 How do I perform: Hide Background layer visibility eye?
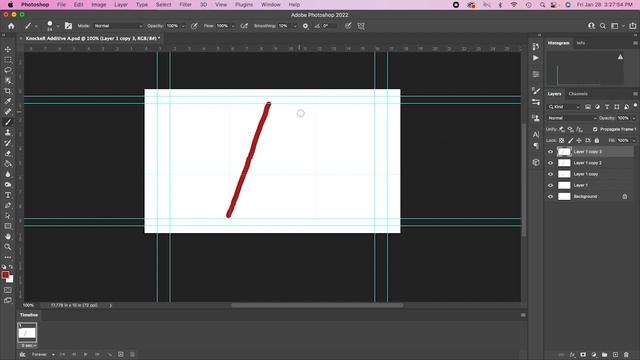click(x=550, y=197)
